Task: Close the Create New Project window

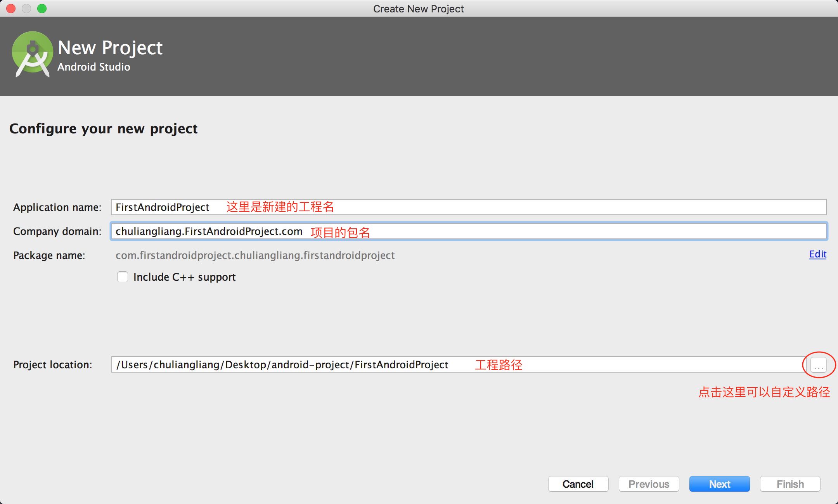Action: [x=11, y=9]
